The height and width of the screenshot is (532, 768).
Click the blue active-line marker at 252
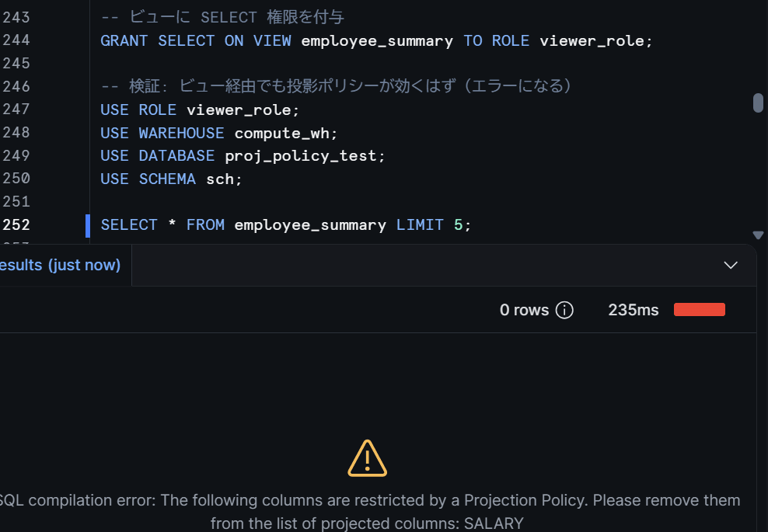[x=88, y=226]
